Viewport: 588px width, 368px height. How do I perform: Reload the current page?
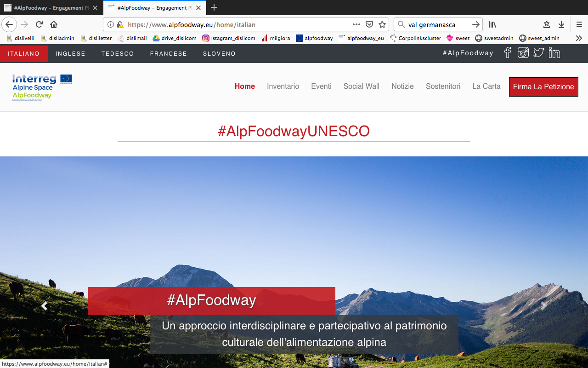[39, 24]
